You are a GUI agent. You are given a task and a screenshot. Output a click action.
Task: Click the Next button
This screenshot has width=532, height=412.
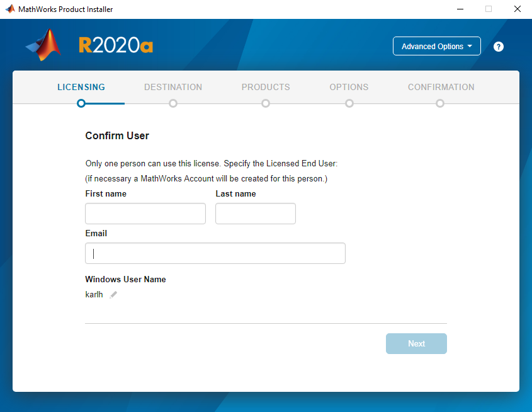[x=416, y=343]
